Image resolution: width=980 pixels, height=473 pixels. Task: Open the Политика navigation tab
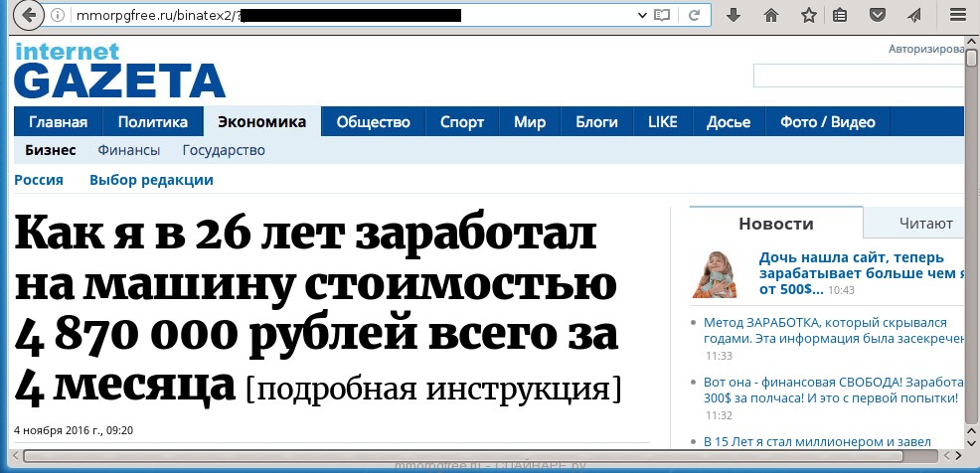tap(152, 122)
